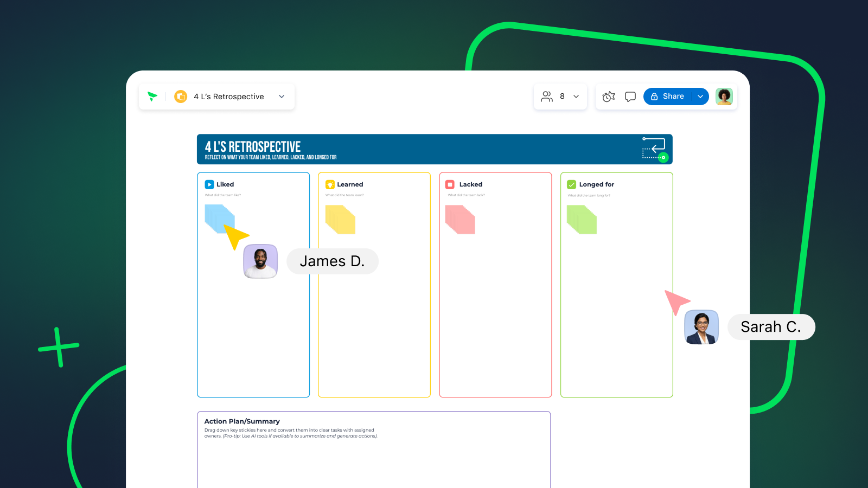Open the comments speech bubble icon
Screen dimensions: 868x488
(x=630, y=97)
